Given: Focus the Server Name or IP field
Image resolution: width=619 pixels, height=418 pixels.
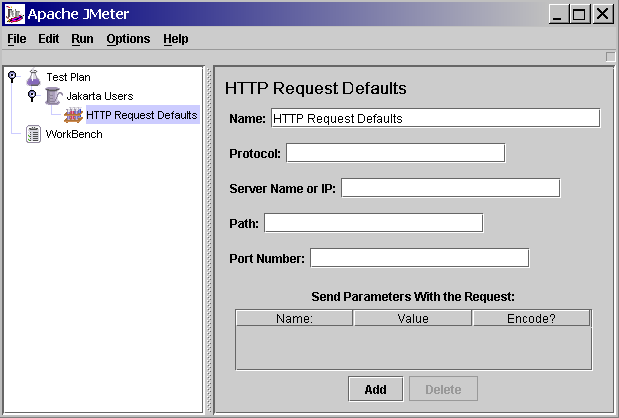Looking at the screenshot, I should (x=450, y=188).
